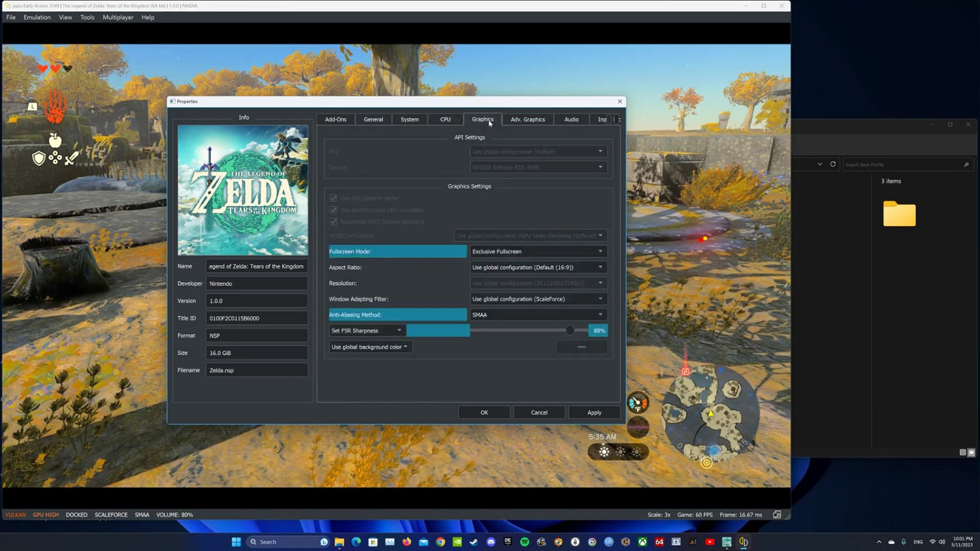Open the Fullscreen Mode dropdown

click(x=537, y=251)
